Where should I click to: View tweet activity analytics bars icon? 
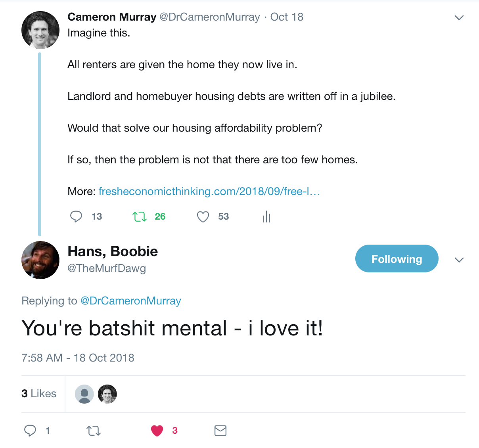266,216
